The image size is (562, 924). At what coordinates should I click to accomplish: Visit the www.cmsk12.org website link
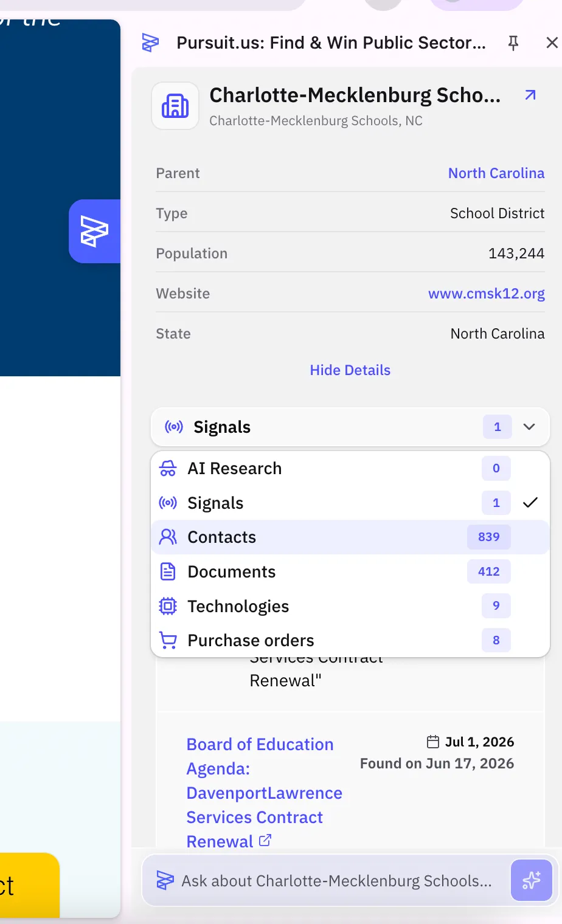[487, 294]
